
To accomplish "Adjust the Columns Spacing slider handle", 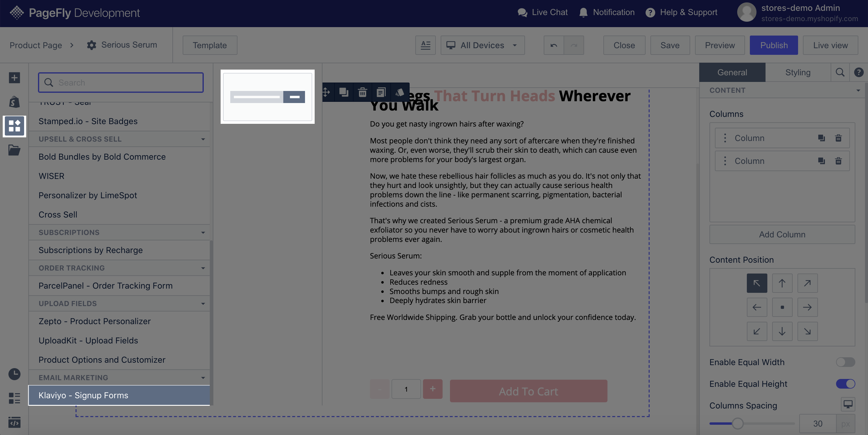I will [737, 424].
